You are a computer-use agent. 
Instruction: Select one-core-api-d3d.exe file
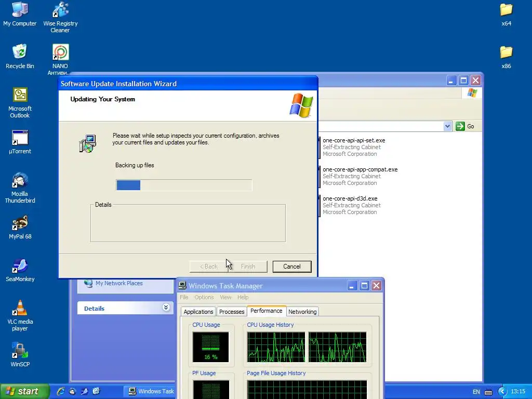pyautogui.click(x=350, y=198)
